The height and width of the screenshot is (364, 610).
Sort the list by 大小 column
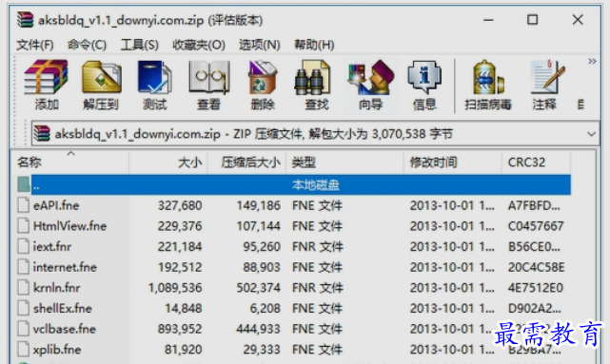pyautogui.click(x=168, y=163)
